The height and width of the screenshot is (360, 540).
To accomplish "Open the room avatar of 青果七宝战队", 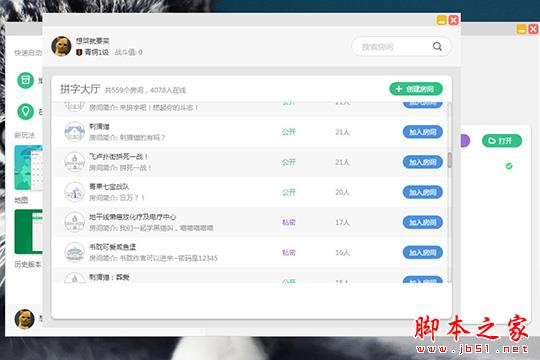I will coord(74,192).
